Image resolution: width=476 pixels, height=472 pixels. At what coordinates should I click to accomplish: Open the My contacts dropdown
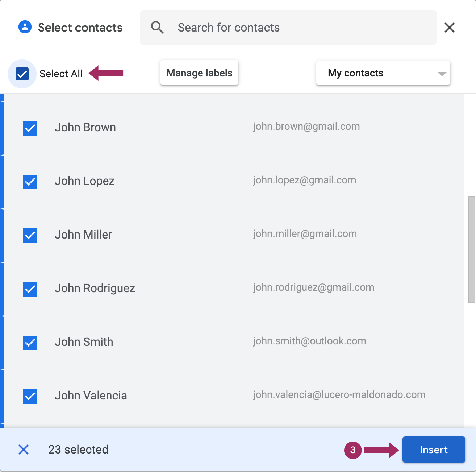tap(383, 73)
